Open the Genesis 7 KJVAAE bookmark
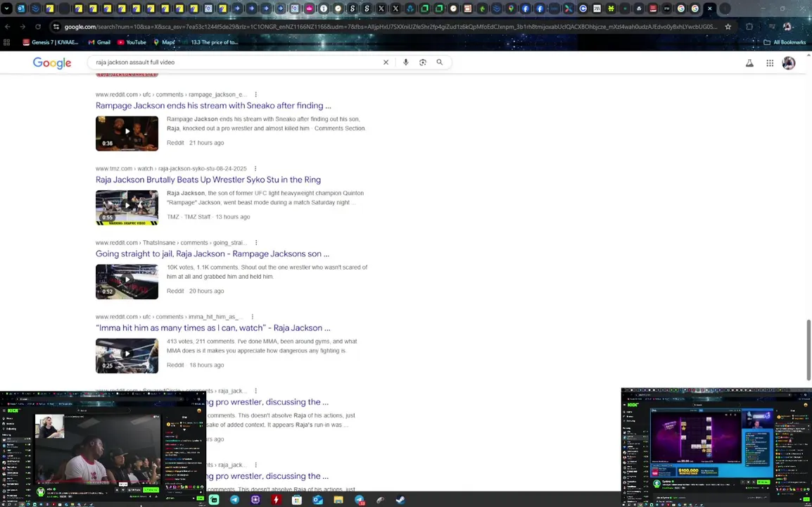812x507 pixels. click(x=50, y=42)
